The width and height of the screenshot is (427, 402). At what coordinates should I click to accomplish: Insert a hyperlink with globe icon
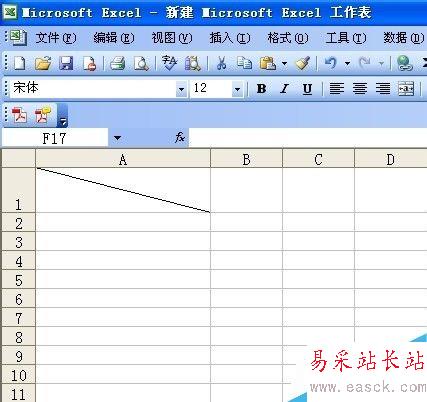pyautogui.click(x=404, y=63)
